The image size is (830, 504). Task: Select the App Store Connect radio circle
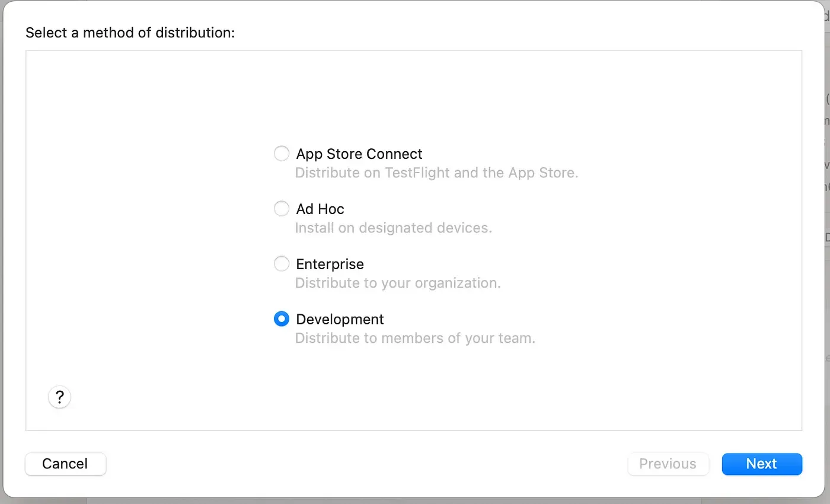[282, 154]
